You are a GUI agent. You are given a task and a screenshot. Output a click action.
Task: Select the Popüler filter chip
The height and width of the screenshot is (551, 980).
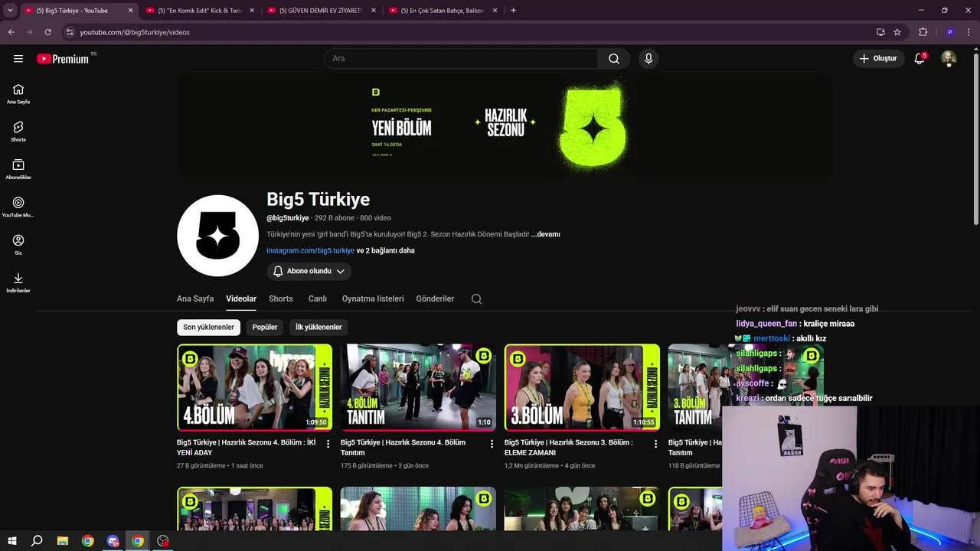coord(265,327)
